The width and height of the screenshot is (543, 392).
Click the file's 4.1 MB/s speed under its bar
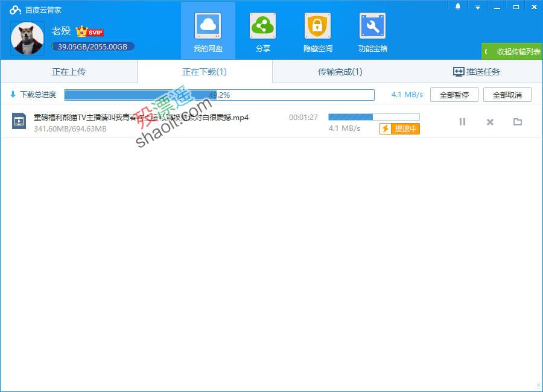click(x=345, y=128)
